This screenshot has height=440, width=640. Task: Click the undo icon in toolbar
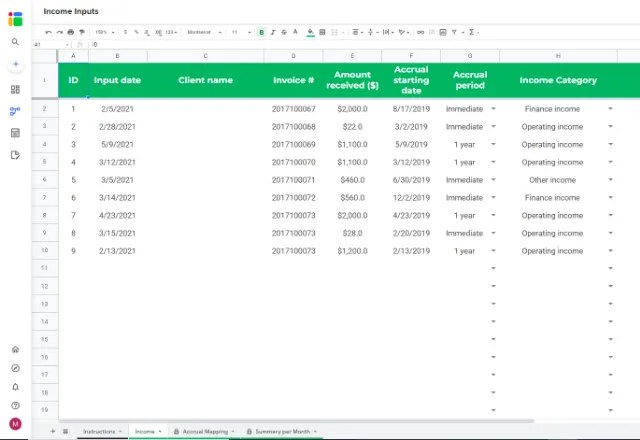(48, 32)
